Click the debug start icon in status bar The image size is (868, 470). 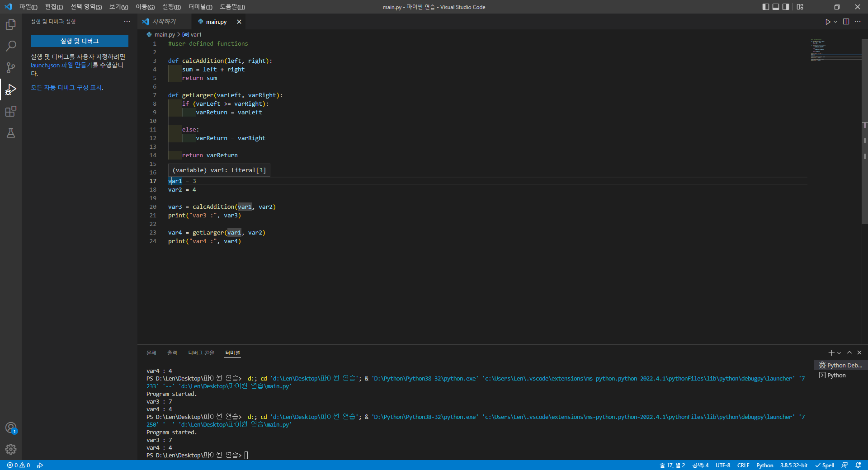40,465
